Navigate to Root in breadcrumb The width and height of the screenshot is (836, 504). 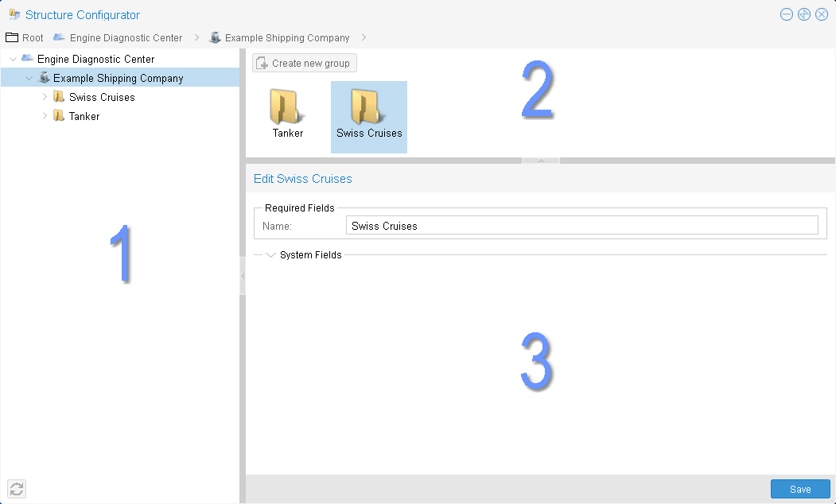pos(25,37)
